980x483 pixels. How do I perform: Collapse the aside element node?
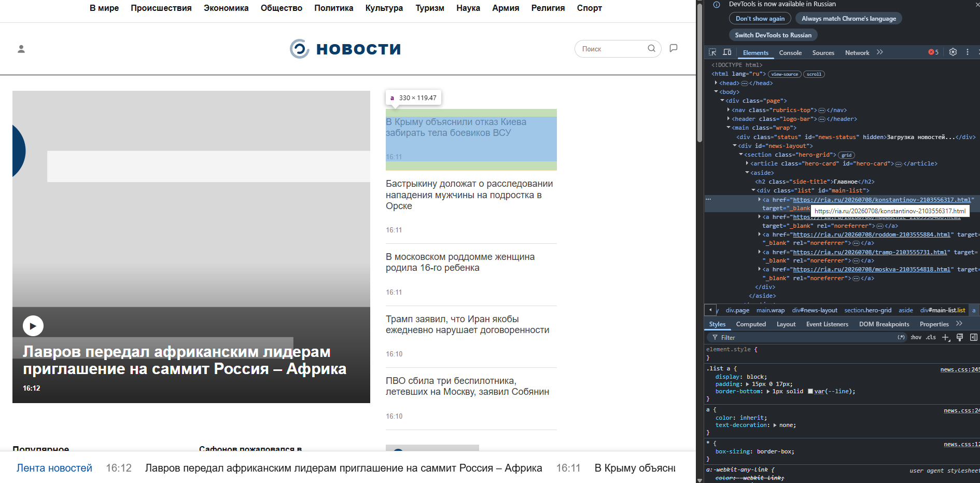747,173
